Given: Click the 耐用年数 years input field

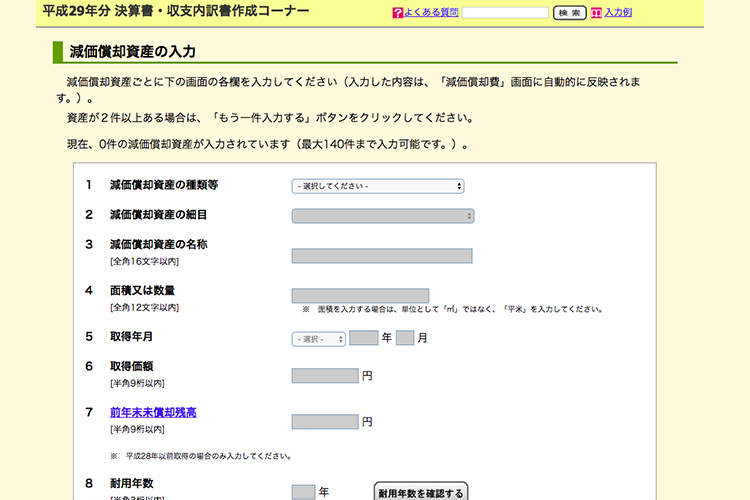Looking at the screenshot, I should click(303, 491).
